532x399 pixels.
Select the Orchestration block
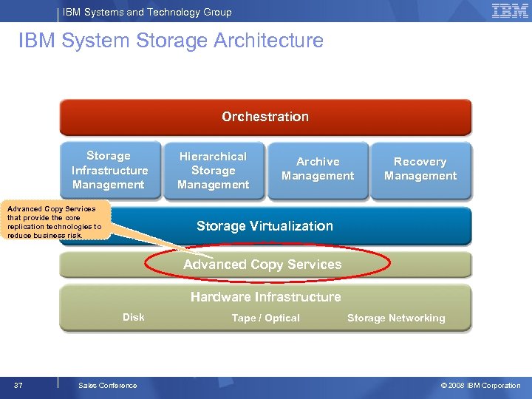pyautogui.click(x=265, y=117)
